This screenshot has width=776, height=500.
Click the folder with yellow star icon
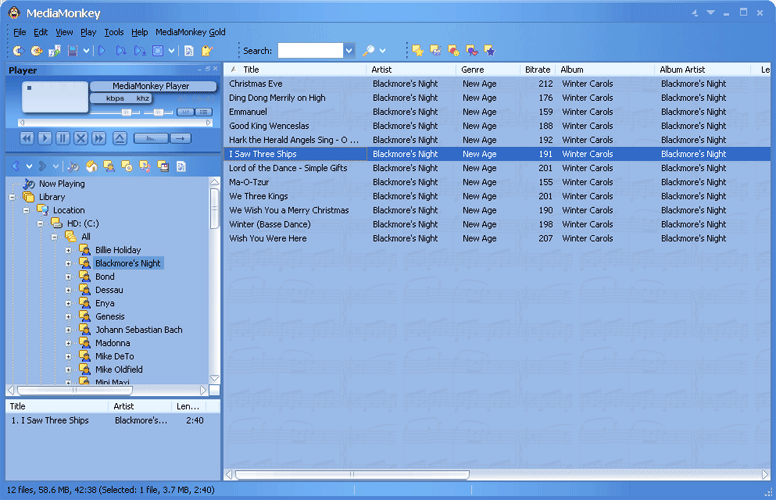tap(418, 50)
